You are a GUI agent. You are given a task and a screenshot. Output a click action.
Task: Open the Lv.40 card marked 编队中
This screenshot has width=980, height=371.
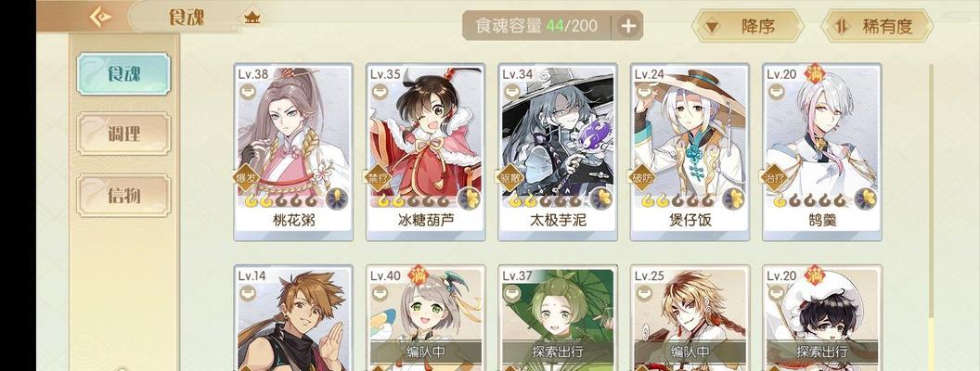pyautogui.click(x=426, y=318)
